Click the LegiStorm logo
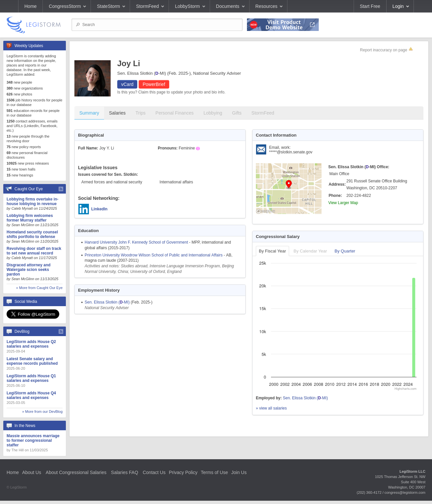Image resolution: width=432 pixels, height=504 pixels. 34,25
